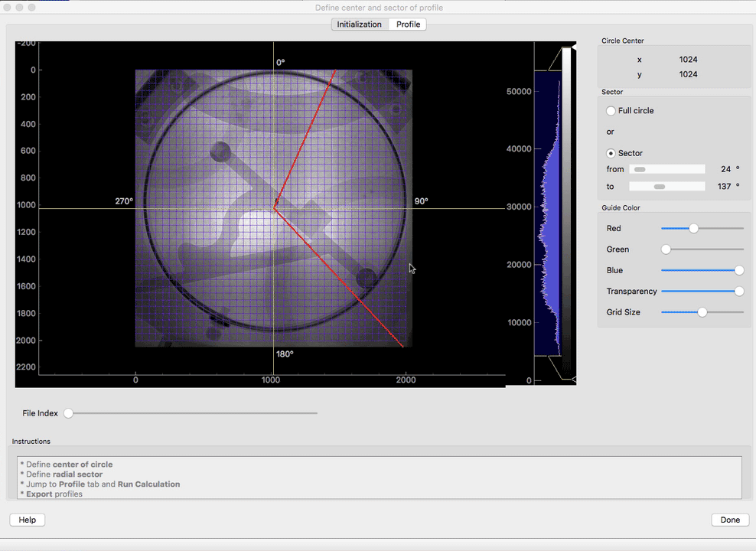The image size is (756, 551).
Task: Adjust the Transparency slider
Action: pyautogui.click(x=738, y=291)
